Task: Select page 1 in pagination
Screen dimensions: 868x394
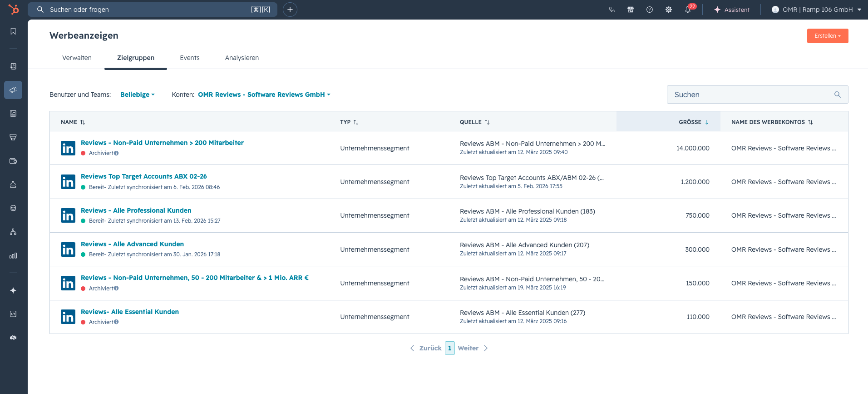Action: (x=450, y=348)
